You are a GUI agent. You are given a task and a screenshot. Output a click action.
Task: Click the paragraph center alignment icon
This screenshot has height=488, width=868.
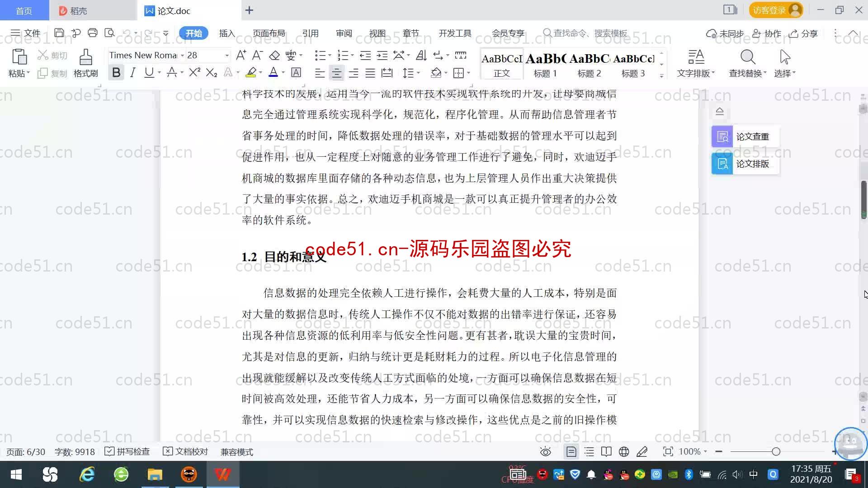click(336, 73)
